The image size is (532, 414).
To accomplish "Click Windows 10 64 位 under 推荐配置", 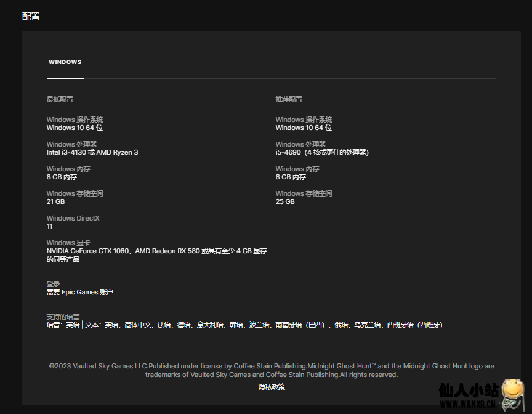I will [x=304, y=128].
